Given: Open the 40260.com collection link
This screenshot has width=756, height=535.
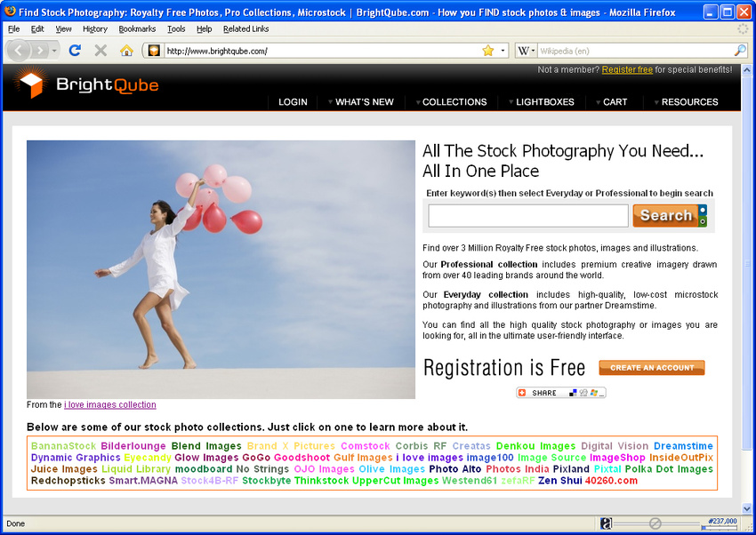Looking at the screenshot, I should click(611, 481).
